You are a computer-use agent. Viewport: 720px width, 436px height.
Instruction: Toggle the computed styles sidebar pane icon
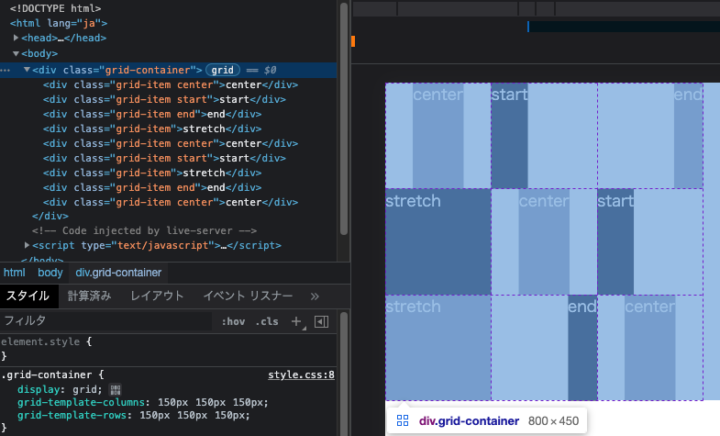(321, 322)
